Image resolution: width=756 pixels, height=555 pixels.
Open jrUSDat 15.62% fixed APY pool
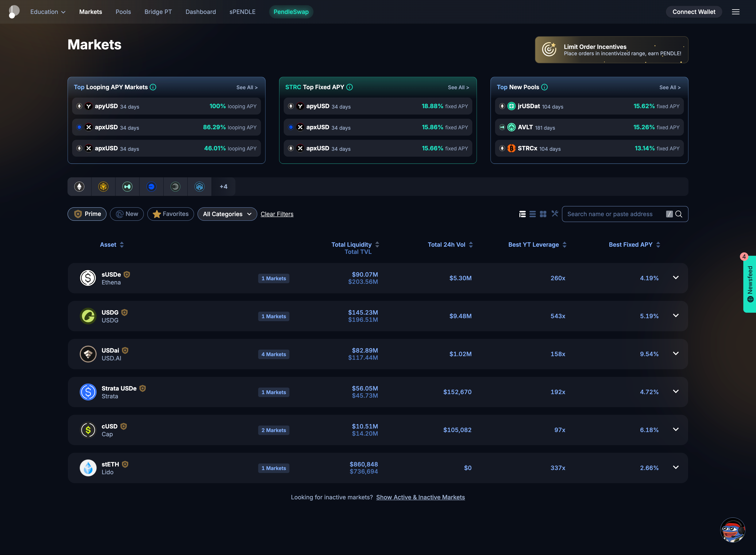click(x=589, y=106)
